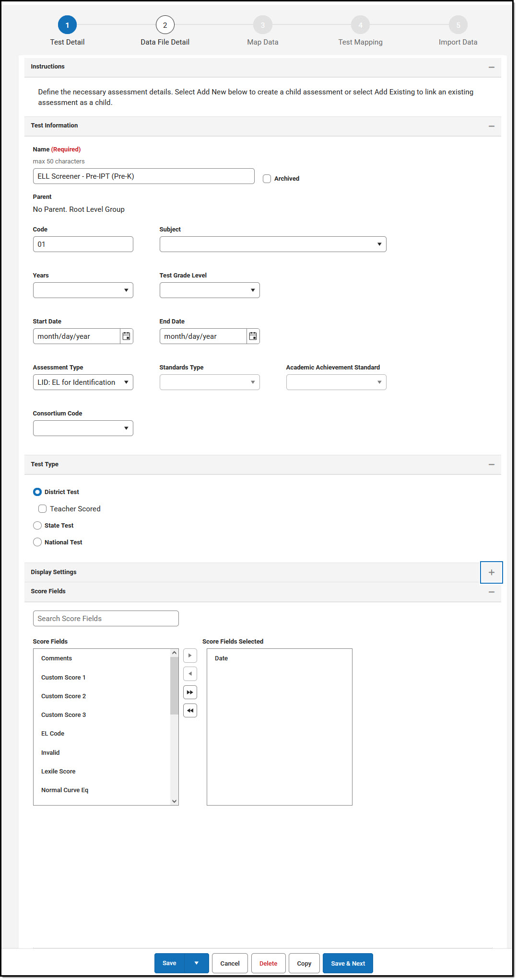Move selected score field right
Viewport: 517px width, 980px height.
tap(190, 656)
